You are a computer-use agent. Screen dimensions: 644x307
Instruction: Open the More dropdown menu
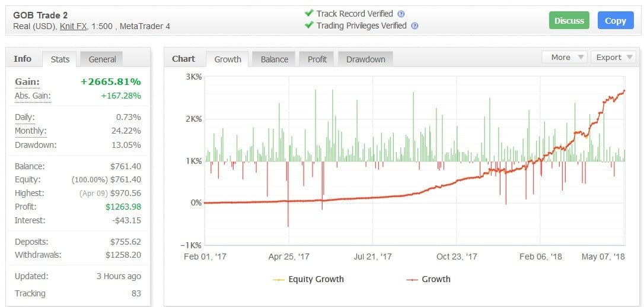tap(564, 58)
